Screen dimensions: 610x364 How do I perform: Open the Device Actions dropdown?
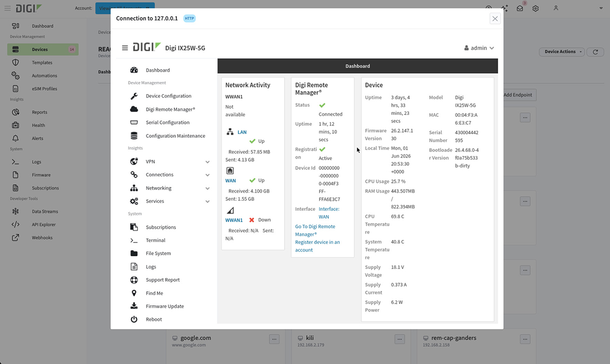point(561,52)
